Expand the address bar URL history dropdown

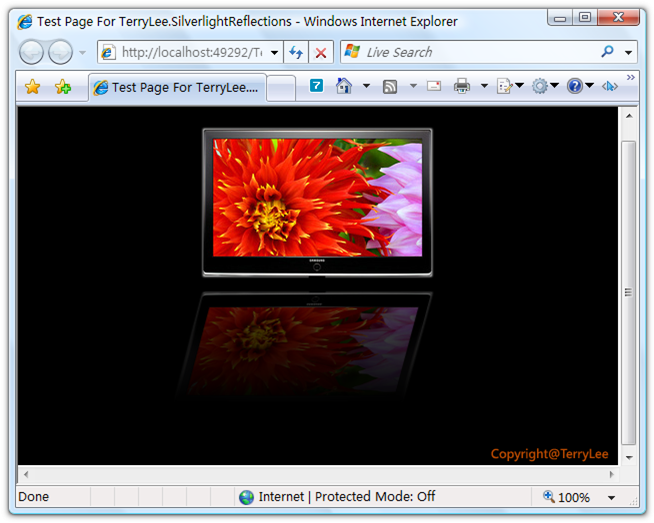click(274, 53)
